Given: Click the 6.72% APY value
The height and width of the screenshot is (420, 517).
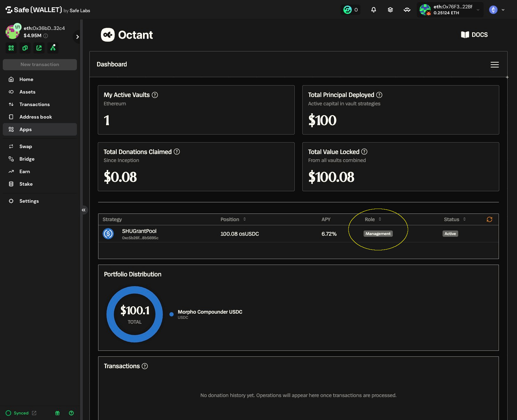Looking at the screenshot, I should click(x=329, y=234).
